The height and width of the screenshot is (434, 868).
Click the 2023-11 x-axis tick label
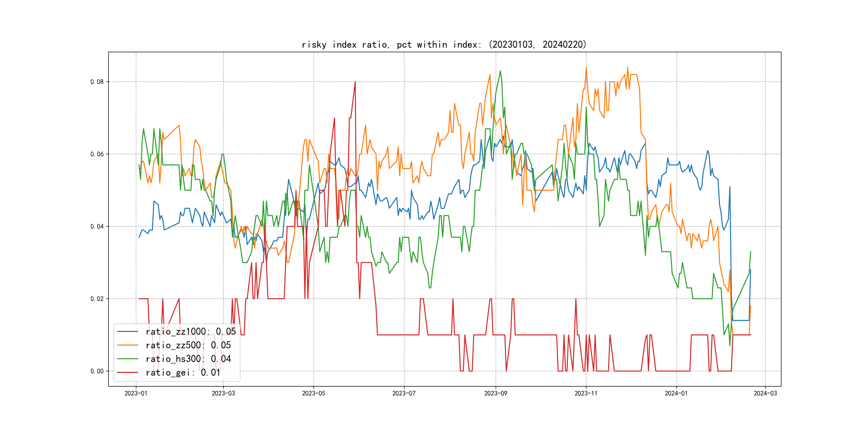click(586, 393)
